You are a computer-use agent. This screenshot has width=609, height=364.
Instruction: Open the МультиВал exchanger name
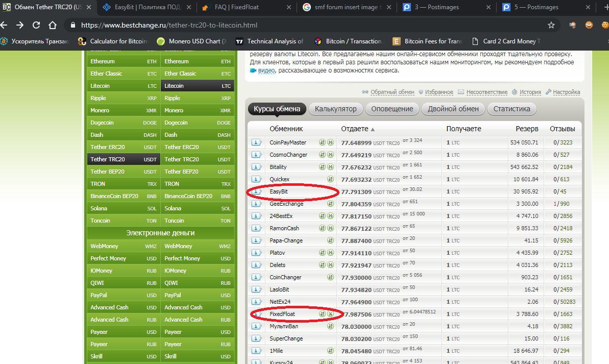(284, 326)
